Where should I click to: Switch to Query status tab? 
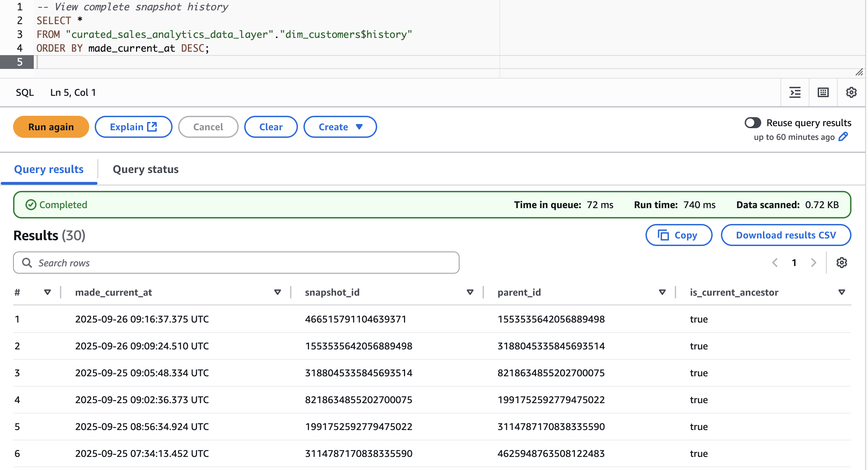(145, 169)
